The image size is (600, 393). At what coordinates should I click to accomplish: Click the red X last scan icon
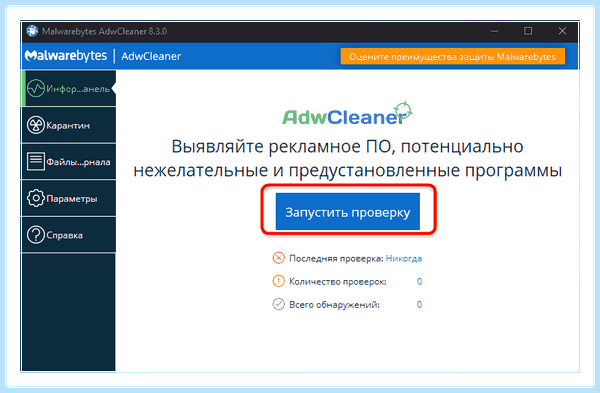pyautogui.click(x=279, y=258)
